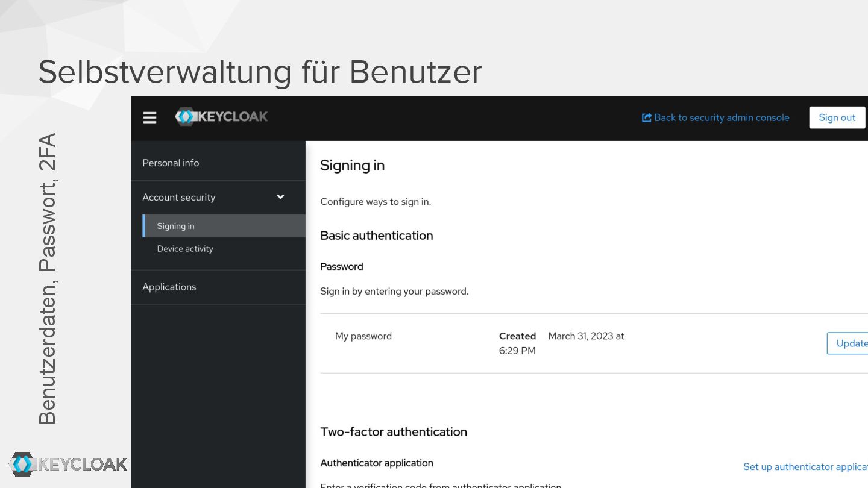The image size is (868, 488).
Task: Click the slide title Selbstverwaltung für Benutzer
Action: (260, 72)
